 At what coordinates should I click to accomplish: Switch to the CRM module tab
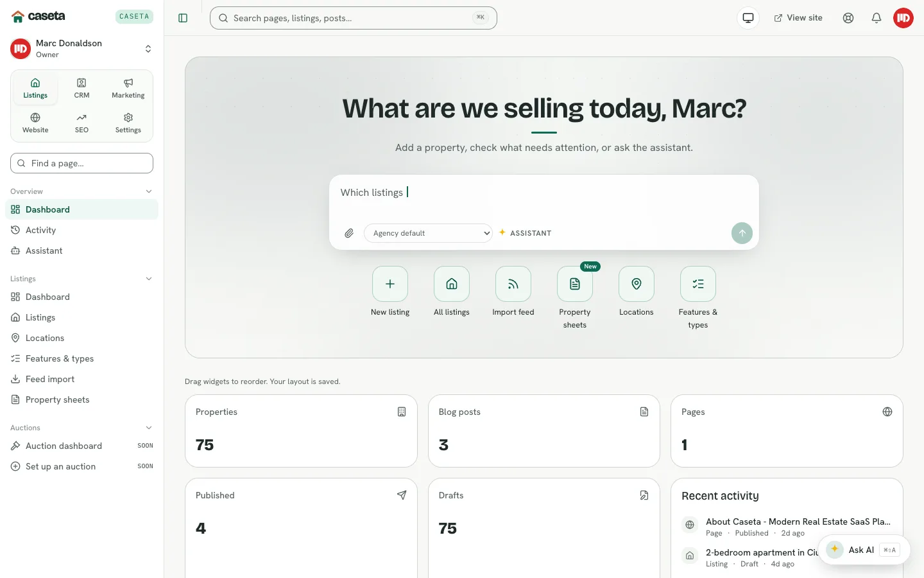81,89
